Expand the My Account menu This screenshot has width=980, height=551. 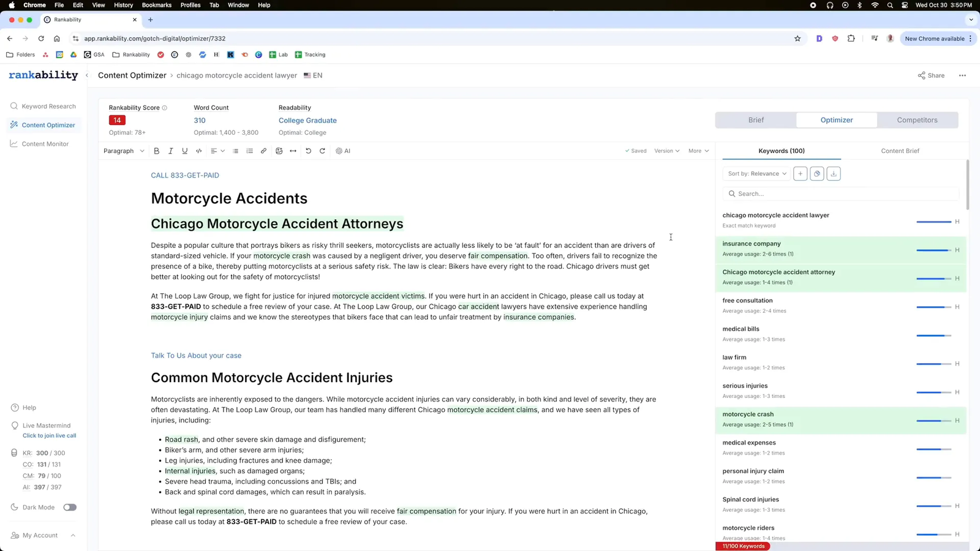coord(43,536)
